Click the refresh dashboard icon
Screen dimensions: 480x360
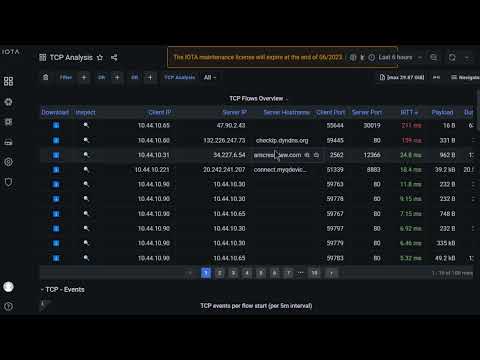point(452,57)
